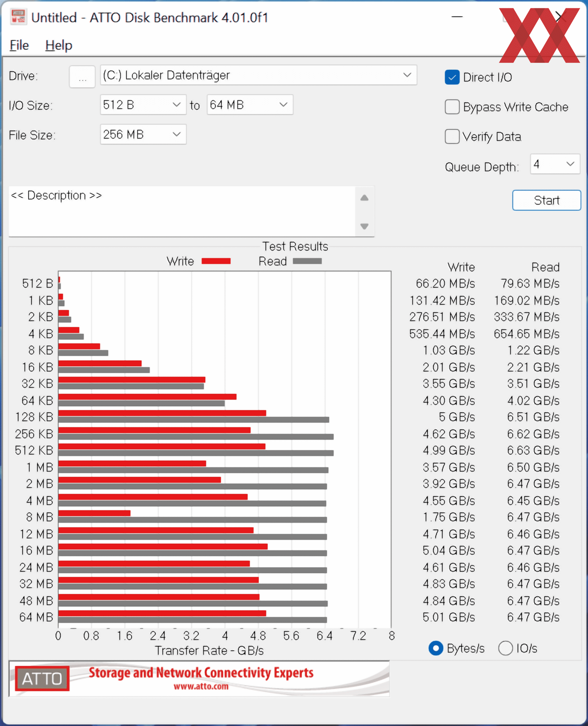Click the ATTO logo in bottom banner
588x726 pixels.
coord(42,679)
